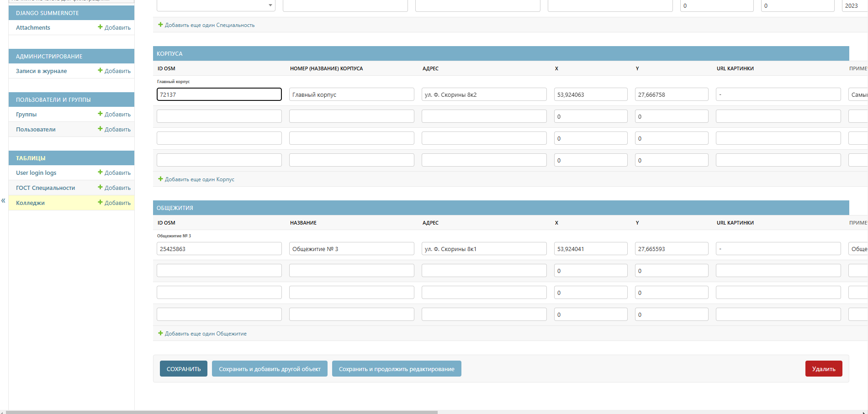Click the plus icon next to Attachments

tap(100, 27)
